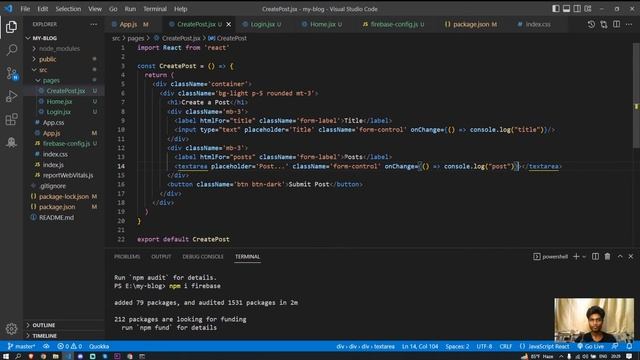Open Help menu
Screen dimensions: 640x360
pyautogui.click(x=180, y=9)
